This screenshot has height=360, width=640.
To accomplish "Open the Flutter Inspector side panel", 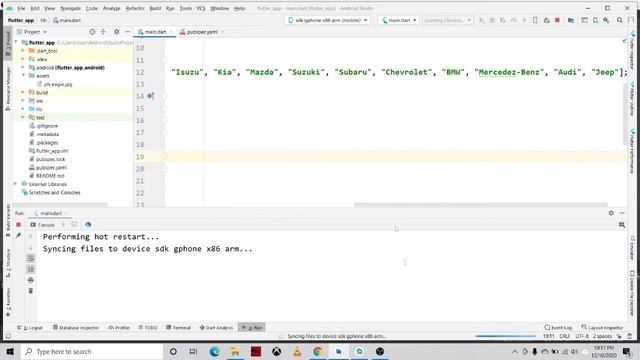I will point(632,50).
